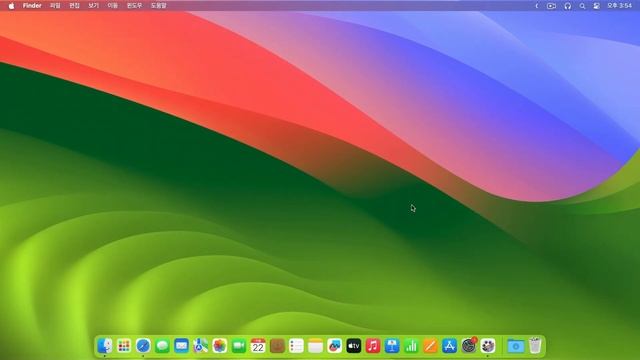Open Control Center from menu bar
The image size is (640, 360).
click(597, 6)
